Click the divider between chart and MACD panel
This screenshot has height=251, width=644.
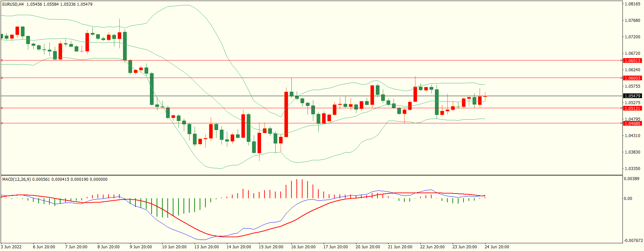311,175
